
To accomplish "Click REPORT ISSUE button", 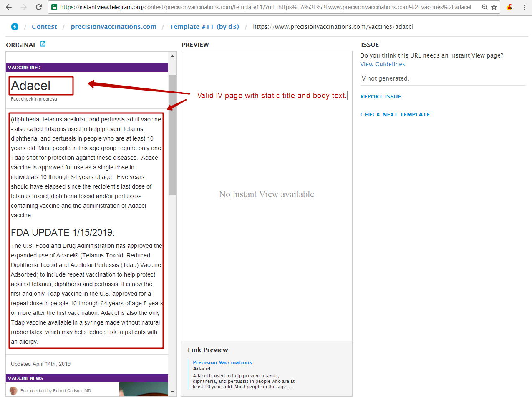I will click(381, 96).
